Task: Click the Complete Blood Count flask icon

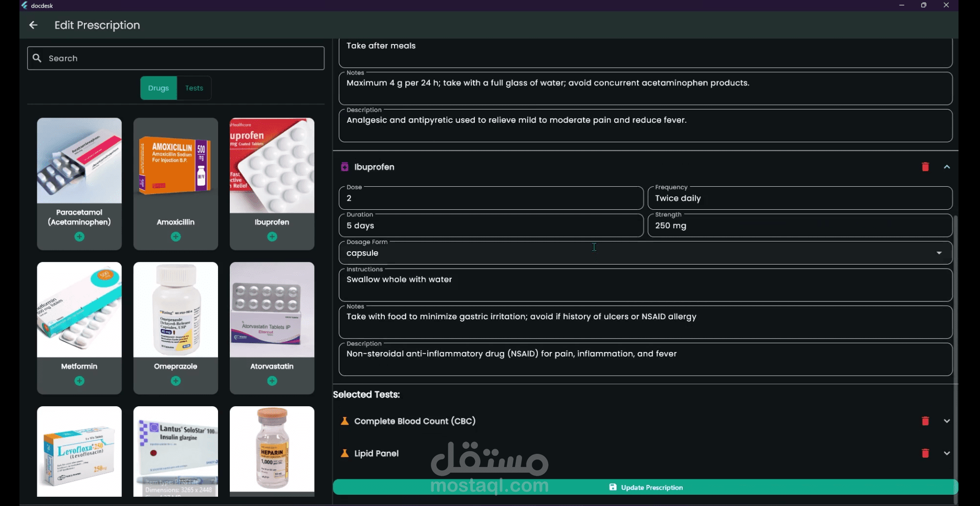Action: point(345,421)
